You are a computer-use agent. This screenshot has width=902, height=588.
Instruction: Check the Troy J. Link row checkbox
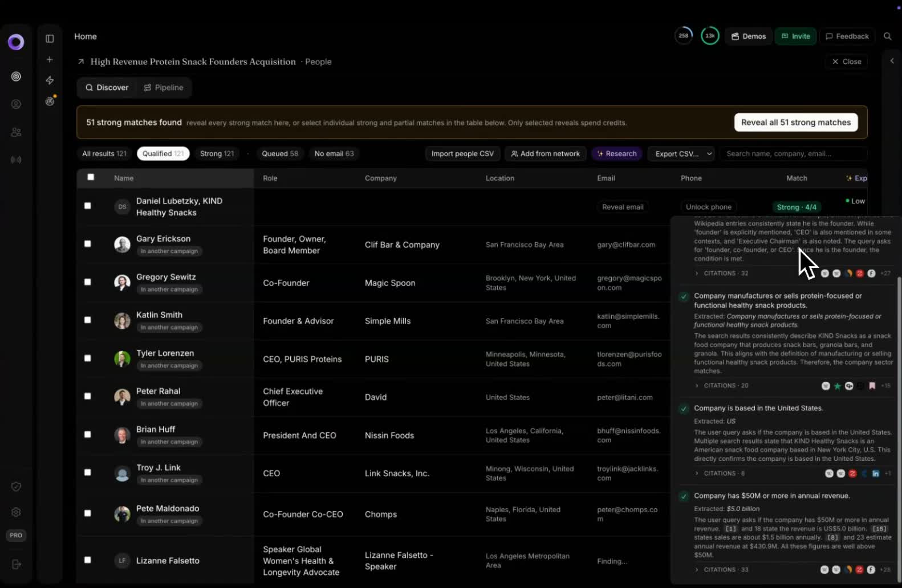pyautogui.click(x=88, y=472)
